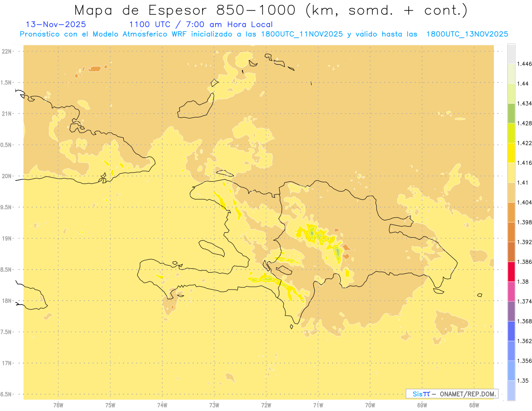Click the red swatch between 1.386 and 1.38
This screenshot has width=532, height=411.
(x=511, y=271)
